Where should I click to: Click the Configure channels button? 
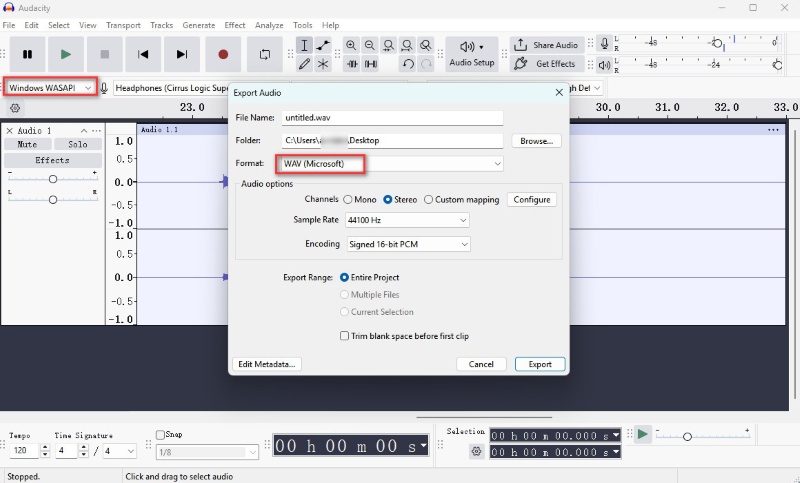tap(532, 199)
